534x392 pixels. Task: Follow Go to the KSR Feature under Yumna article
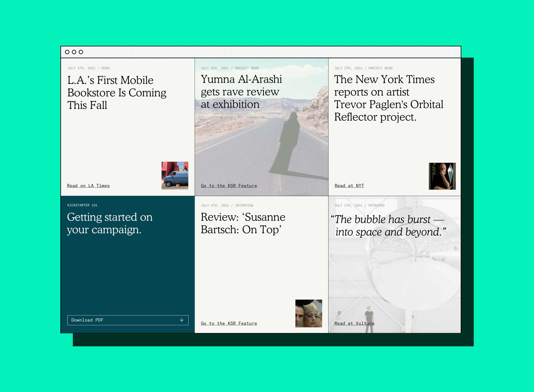pyautogui.click(x=229, y=186)
